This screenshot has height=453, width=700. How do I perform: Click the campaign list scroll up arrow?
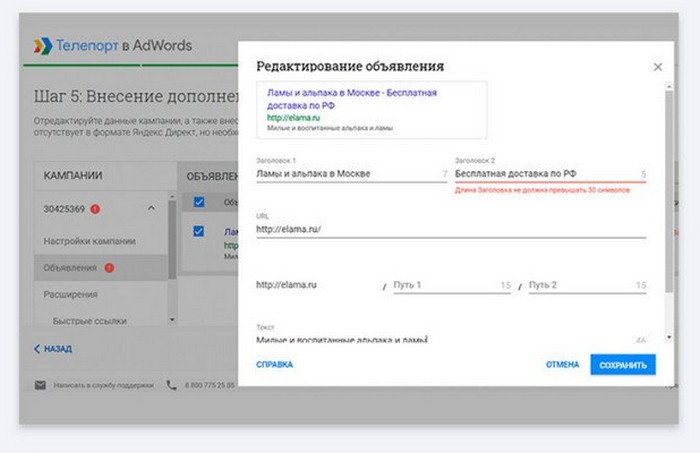point(172,196)
